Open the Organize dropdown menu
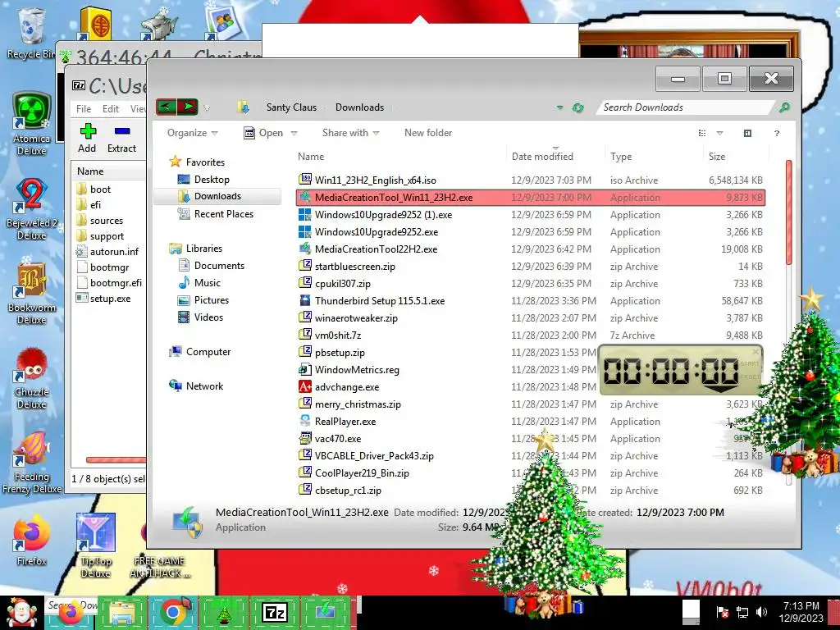 [192, 133]
